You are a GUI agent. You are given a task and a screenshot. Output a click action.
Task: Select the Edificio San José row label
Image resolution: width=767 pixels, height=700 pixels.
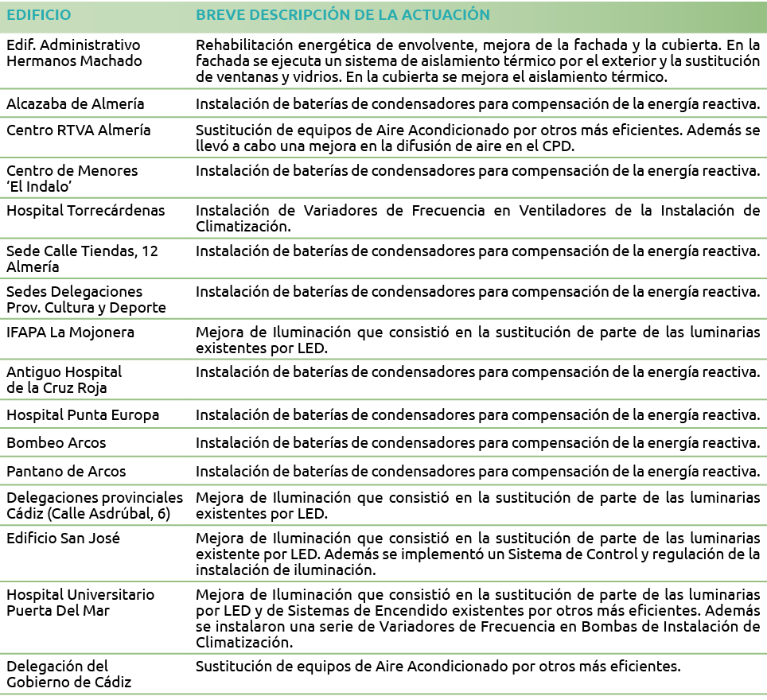pos(63,538)
